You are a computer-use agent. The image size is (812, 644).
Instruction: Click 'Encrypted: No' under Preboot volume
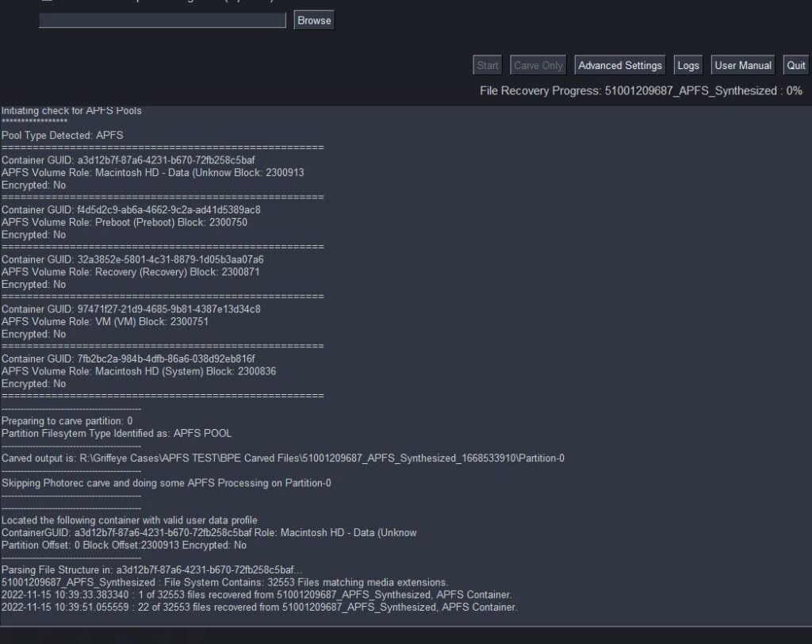pyautogui.click(x=33, y=235)
